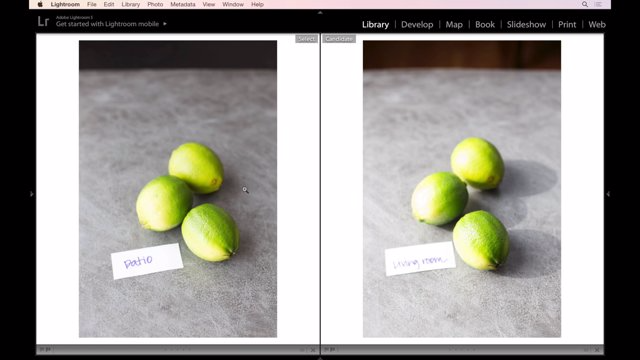The width and height of the screenshot is (640, 360).
Task: Open the Apple menu
Action: (x=40, y=4)
